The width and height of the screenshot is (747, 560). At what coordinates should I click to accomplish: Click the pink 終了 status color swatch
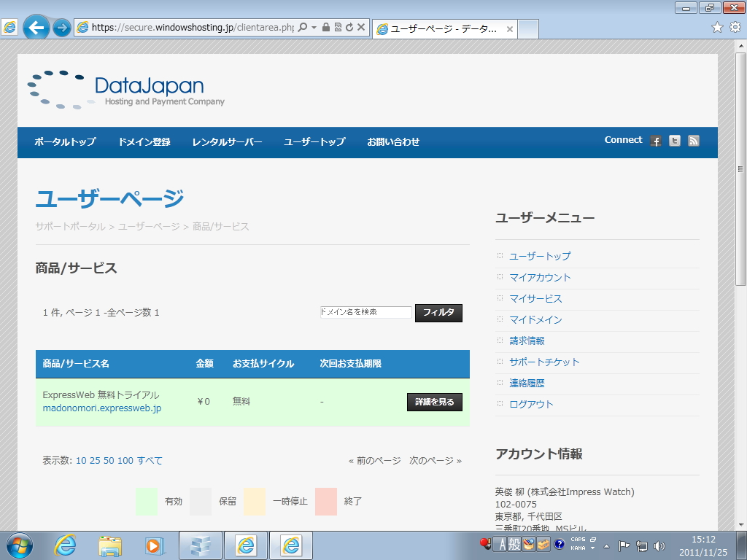(x=325, y=501)
